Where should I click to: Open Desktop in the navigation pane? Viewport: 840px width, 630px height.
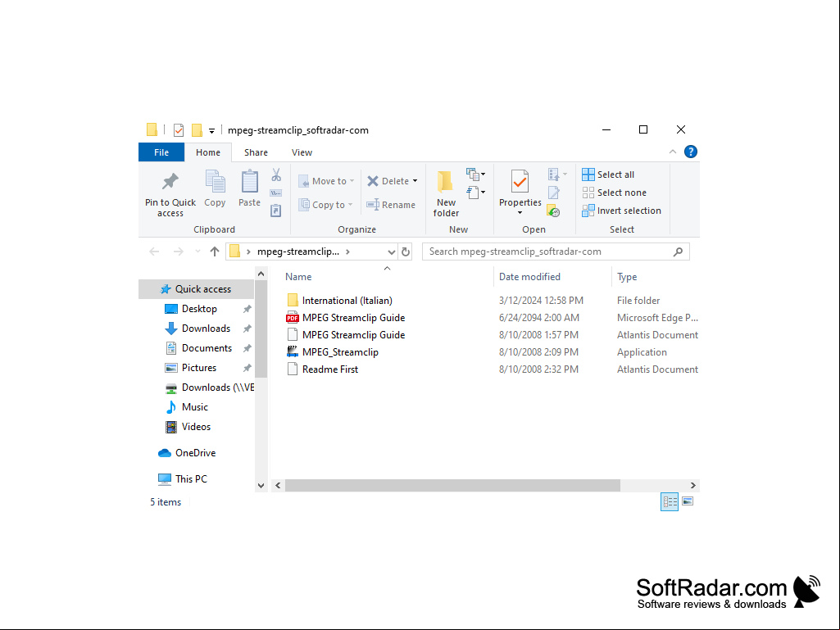click(x=199, y=309)
